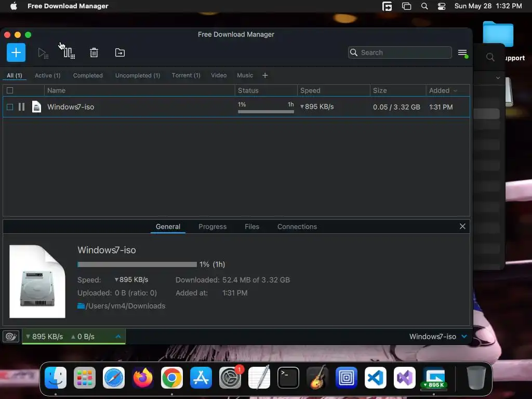Add a new filter tag with plus

click(x=265, y=75)
